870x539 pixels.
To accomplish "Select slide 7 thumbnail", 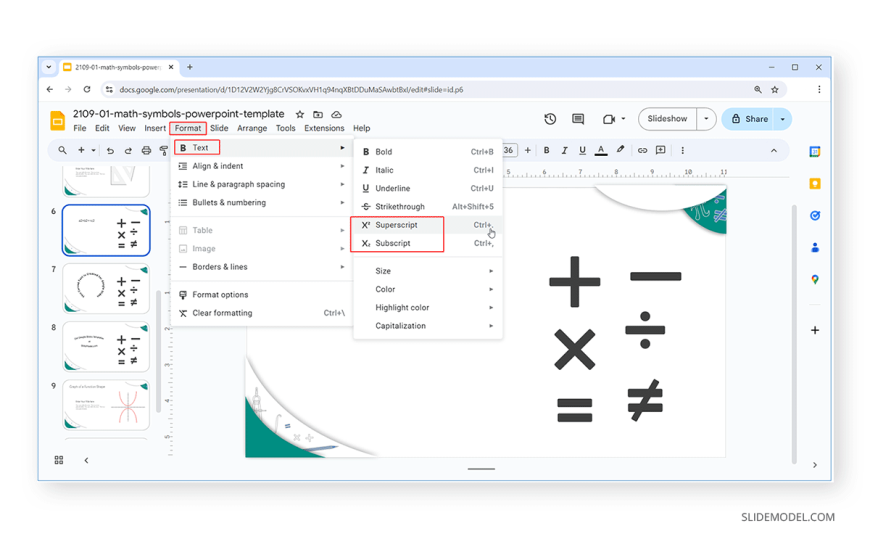I will (x=106, y=289).
